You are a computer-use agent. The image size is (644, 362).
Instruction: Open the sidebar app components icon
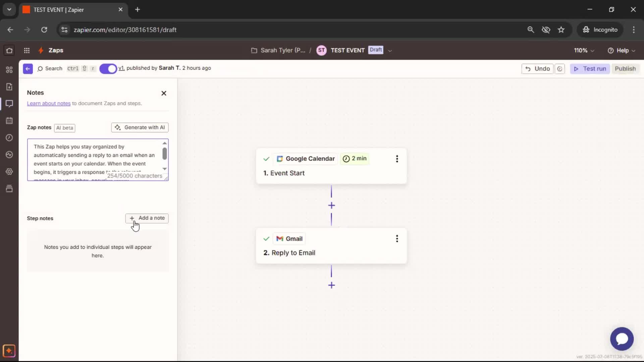(9, 70)
